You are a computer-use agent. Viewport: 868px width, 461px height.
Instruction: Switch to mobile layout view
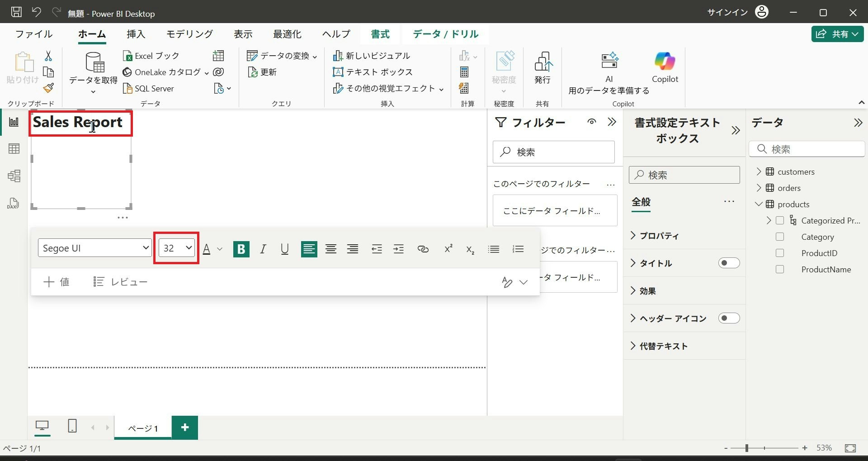72,426
